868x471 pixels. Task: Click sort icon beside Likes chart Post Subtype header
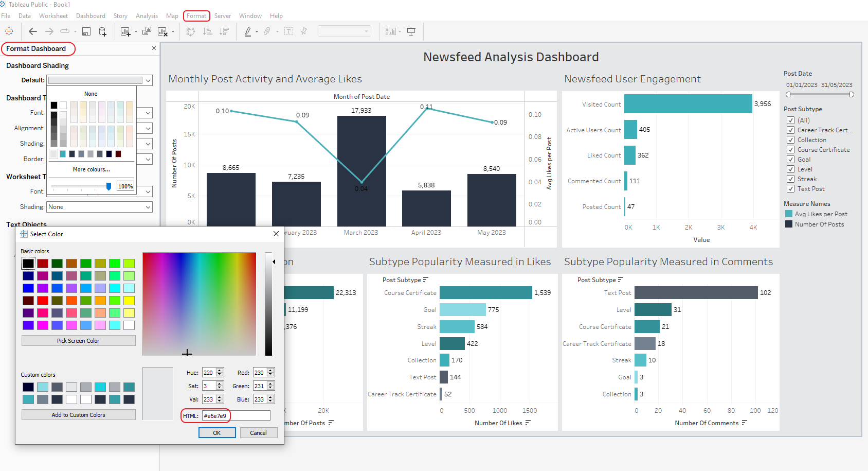point(425,280)
